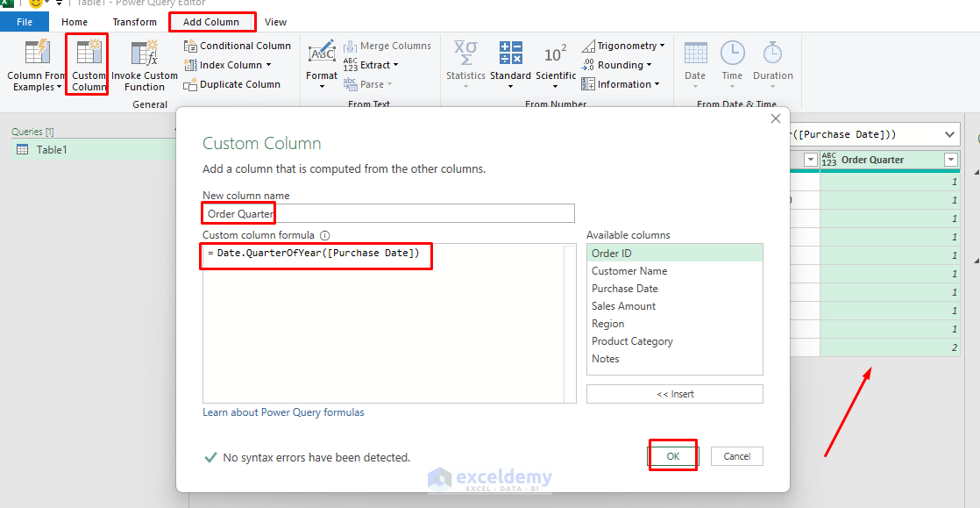Open the Order Quarter column filter dropdown

[951, 160]
